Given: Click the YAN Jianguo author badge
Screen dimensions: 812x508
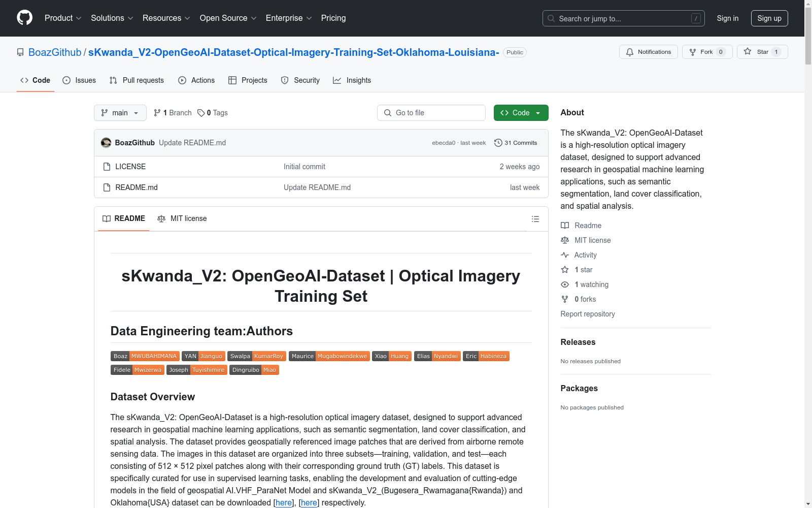Looking at the screenshot, I should pos(204,356).
